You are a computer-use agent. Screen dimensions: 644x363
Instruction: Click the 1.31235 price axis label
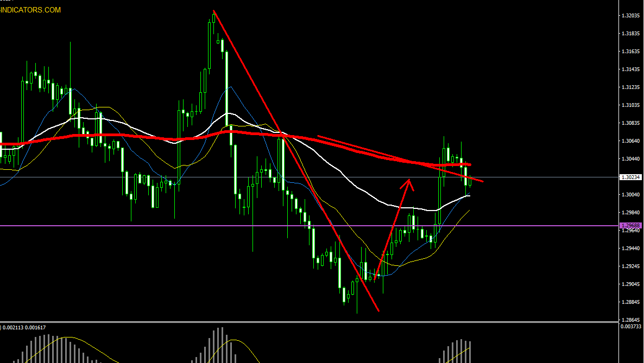tap(631, 87)
